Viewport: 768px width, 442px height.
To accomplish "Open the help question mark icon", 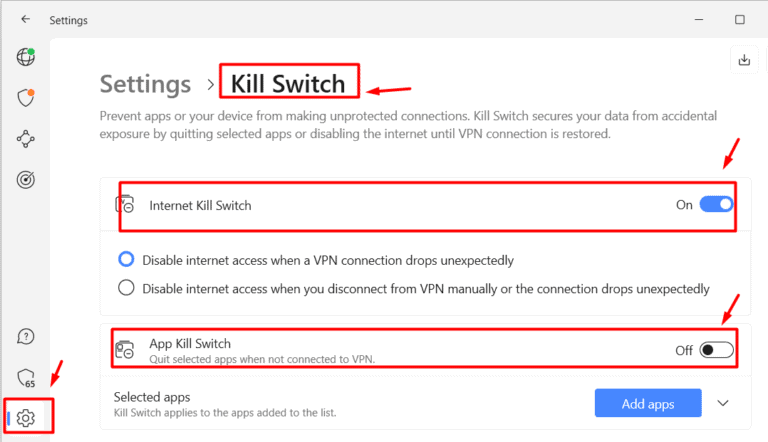I will [26, 336].
